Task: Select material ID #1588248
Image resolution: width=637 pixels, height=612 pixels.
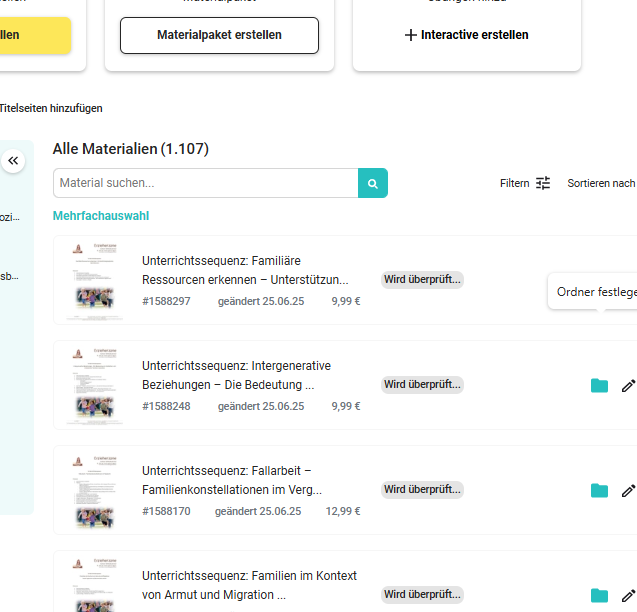Action: click(166, 406)
